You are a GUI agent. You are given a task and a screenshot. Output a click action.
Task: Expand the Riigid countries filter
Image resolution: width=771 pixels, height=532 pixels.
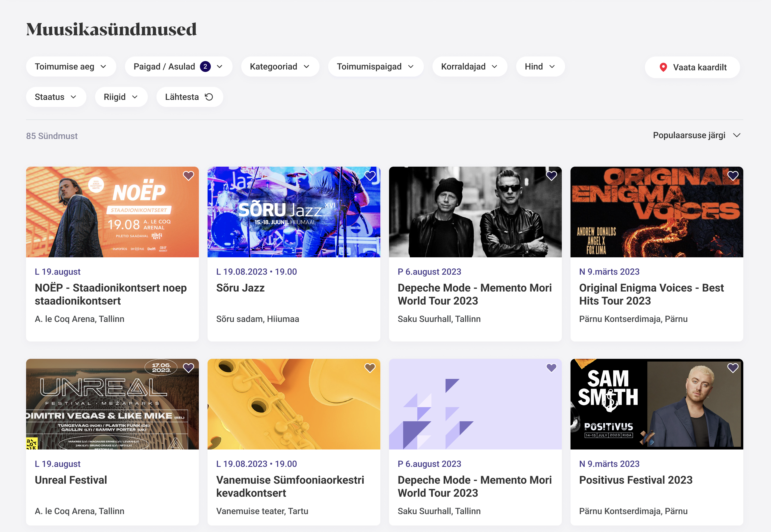tap(121, 97)
